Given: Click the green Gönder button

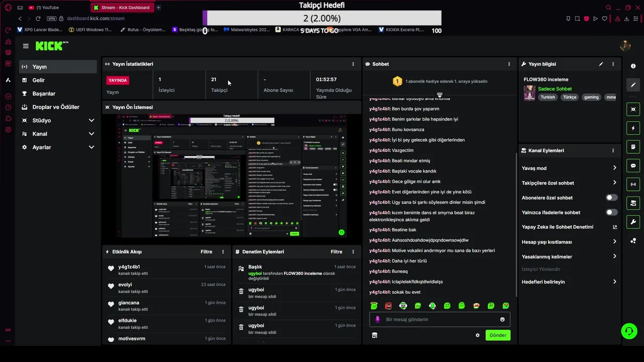Looking at the screenshot, I should pos(498,335).
